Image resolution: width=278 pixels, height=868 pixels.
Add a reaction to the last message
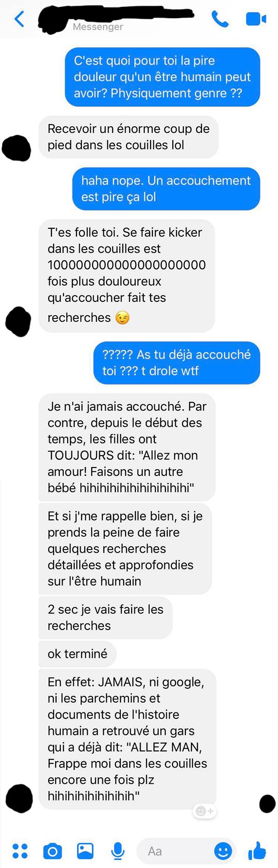pos(204,811)
